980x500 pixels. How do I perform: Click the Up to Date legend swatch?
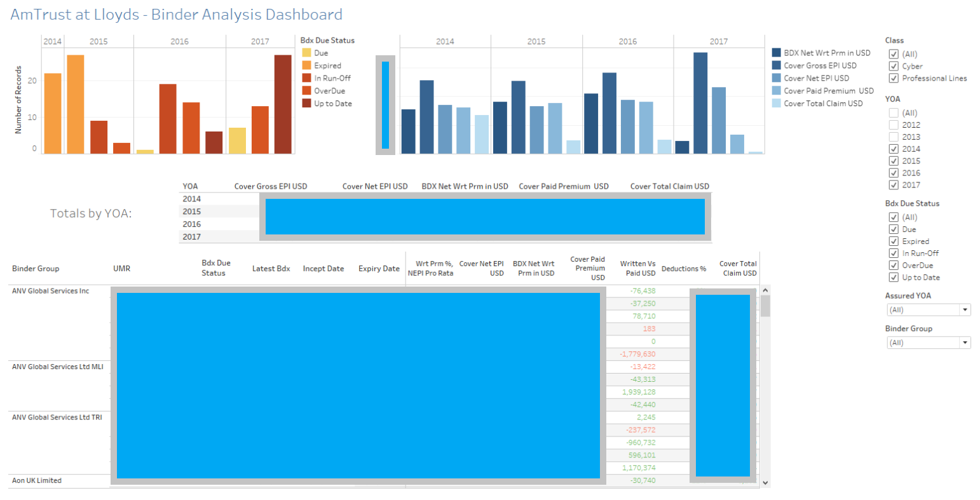(306, 104)
